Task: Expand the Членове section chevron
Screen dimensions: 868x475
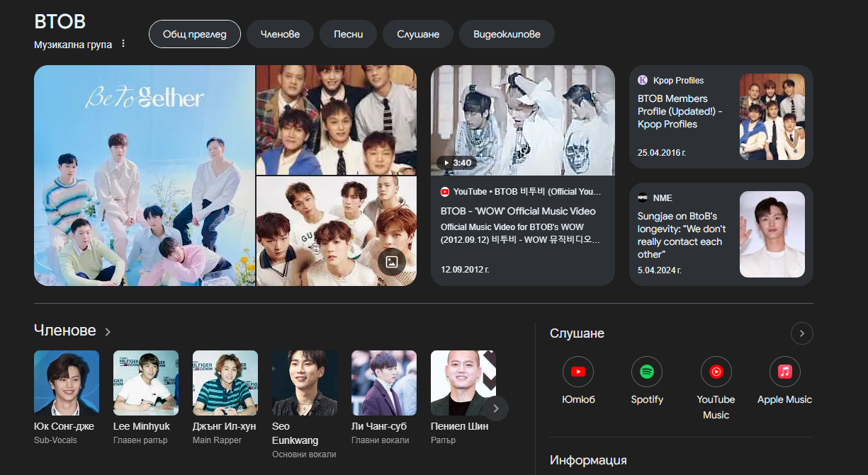Action: [x=108, y=331]
